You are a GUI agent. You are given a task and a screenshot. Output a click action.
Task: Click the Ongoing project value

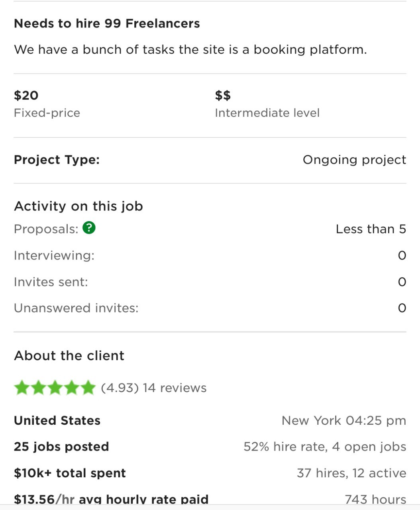[354, 160]
